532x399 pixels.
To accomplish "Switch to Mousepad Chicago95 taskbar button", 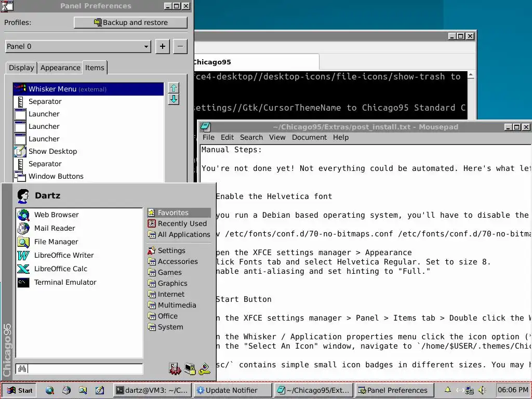I will pyautogui.click(x=313, y=391).
